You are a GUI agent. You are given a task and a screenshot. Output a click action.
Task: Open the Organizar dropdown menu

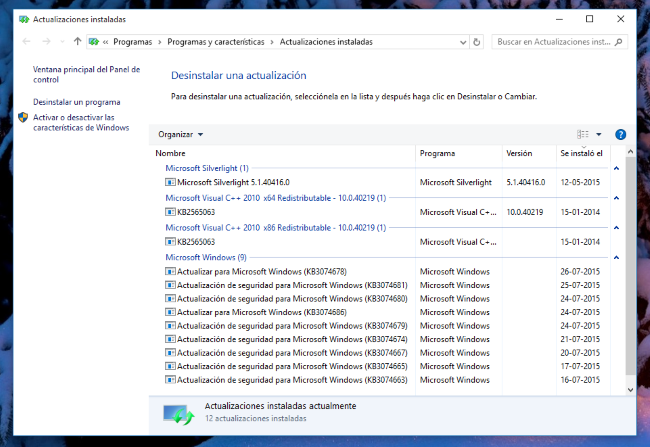pyautogui.click(x=180, y=134)
